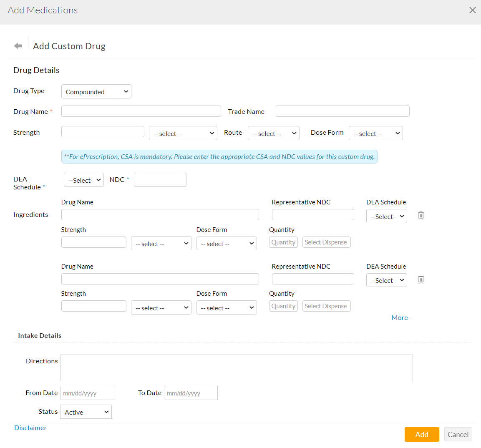This screenshot has width=481, height=448.
Task: Click Select Dispense for the first ingredient
Action: coord(326,242)
